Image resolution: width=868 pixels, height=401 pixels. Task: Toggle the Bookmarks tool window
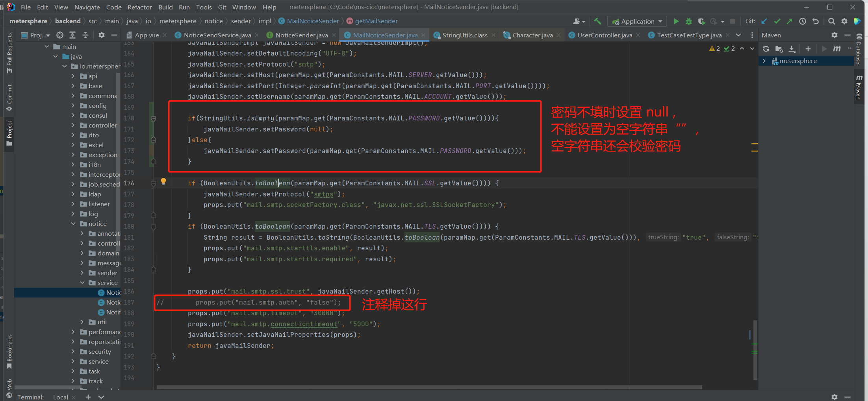9,351
